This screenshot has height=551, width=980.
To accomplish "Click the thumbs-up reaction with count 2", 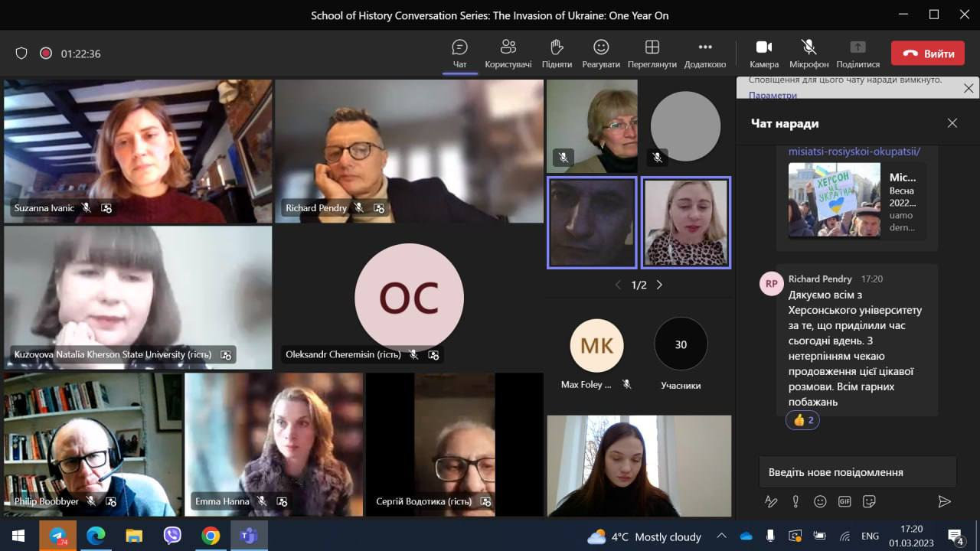I will pos(802,420).
